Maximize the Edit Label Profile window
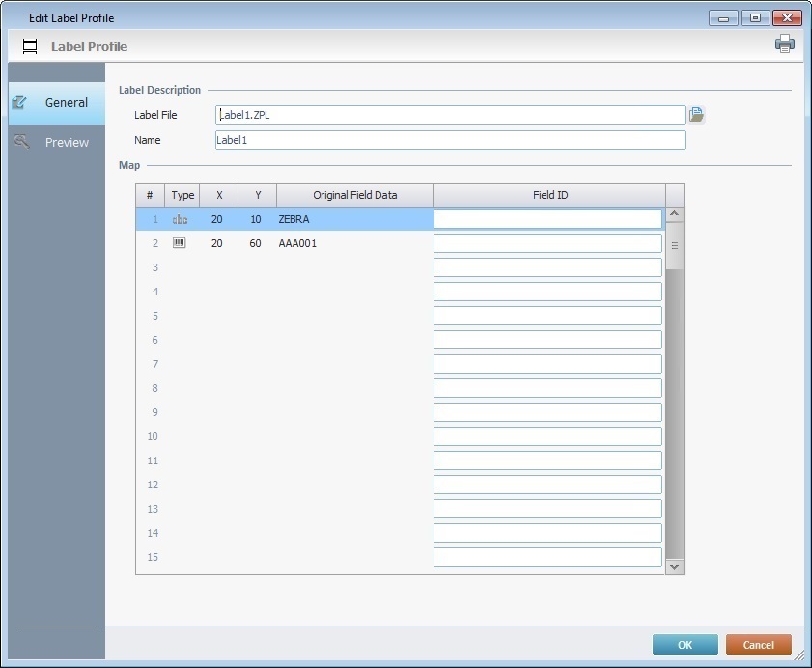This screenshot has height=668, width=812. pos(754,17)
